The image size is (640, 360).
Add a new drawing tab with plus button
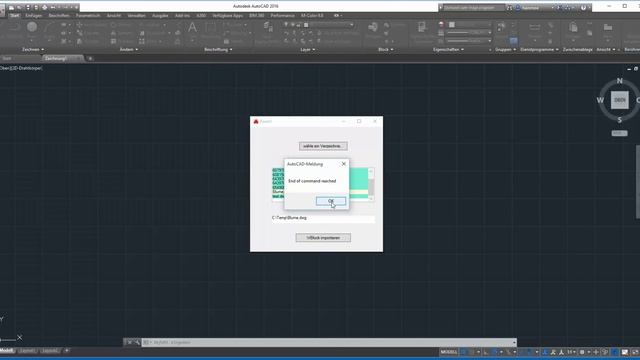(x=90, y=58)
